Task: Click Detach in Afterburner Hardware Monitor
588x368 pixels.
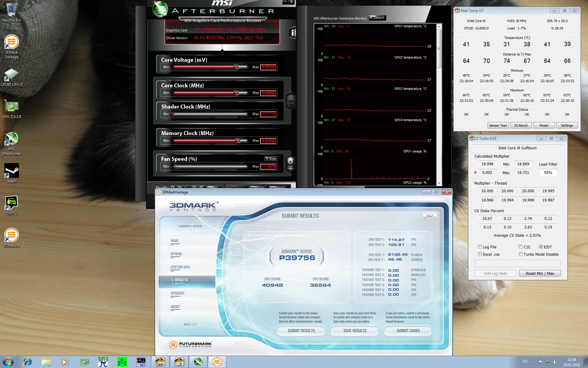Action: pyautogui.click(x=377, y=18)
